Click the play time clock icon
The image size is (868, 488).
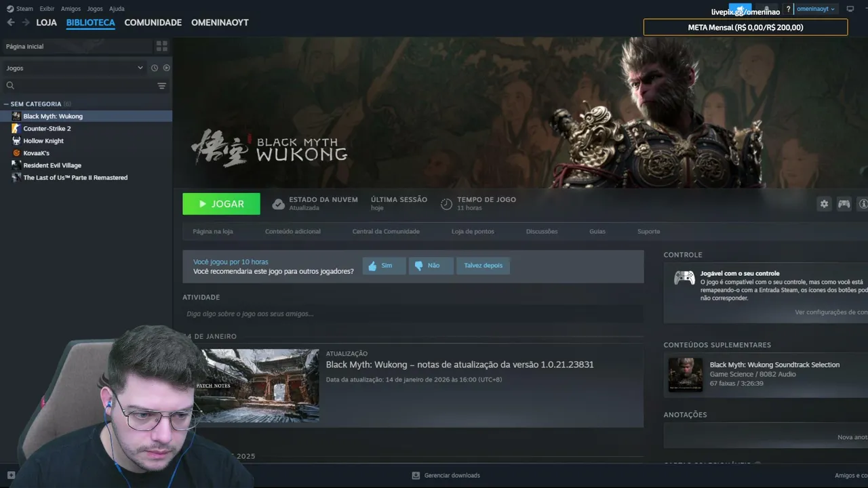tap(446, 204)
